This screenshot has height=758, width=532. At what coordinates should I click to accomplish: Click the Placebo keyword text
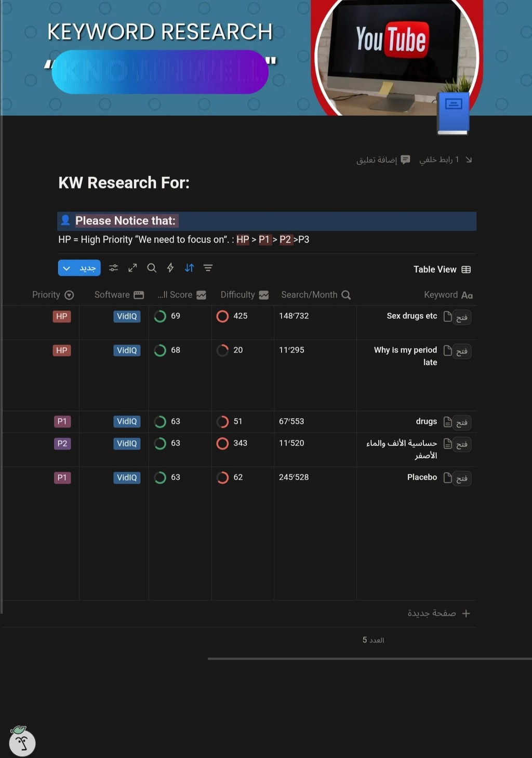click(x=422, y=477)
